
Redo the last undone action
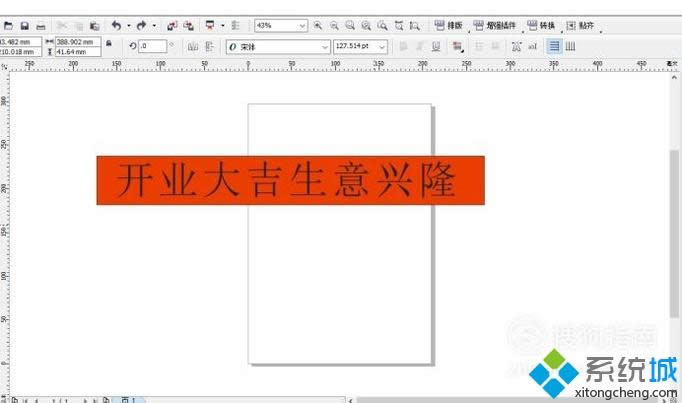141,26
